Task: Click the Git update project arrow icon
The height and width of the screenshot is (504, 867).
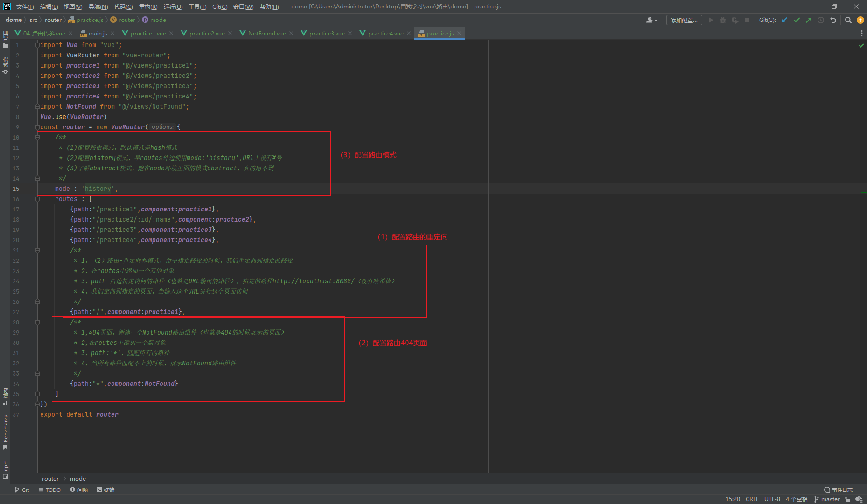Action: click(784, 20)
